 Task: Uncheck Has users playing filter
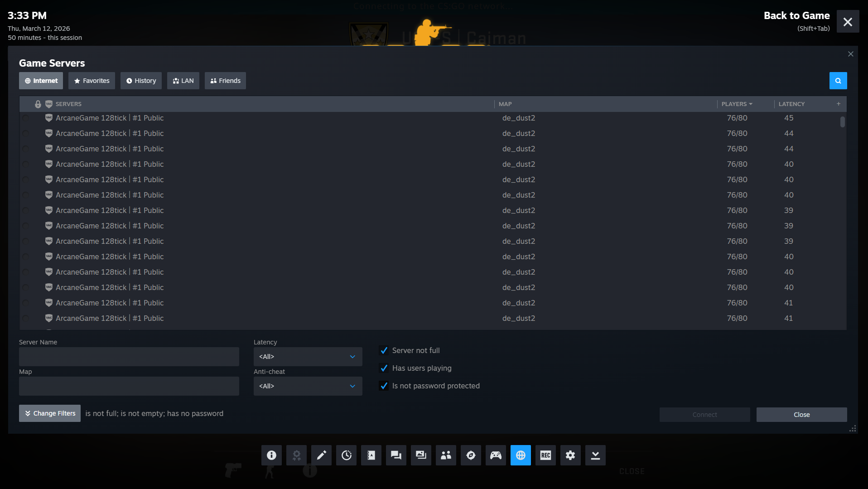tap(384, 368)
